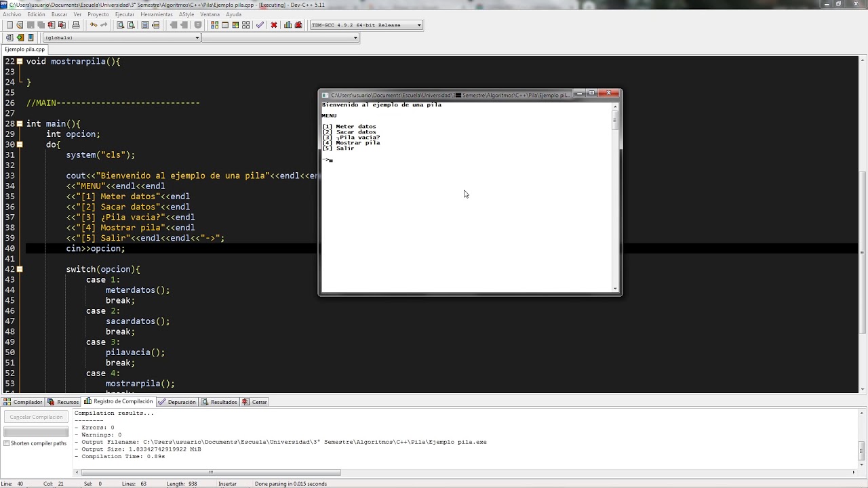
Task: Click the 'cin>>opcion;' code line
Action: [96, 249]
